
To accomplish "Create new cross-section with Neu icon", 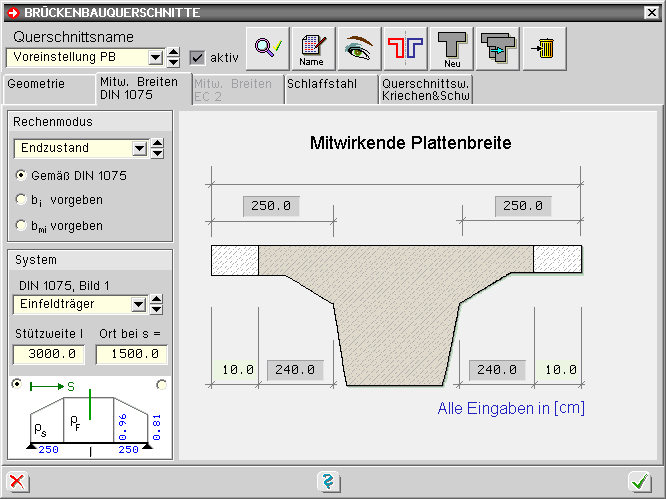I will point(452,47).
